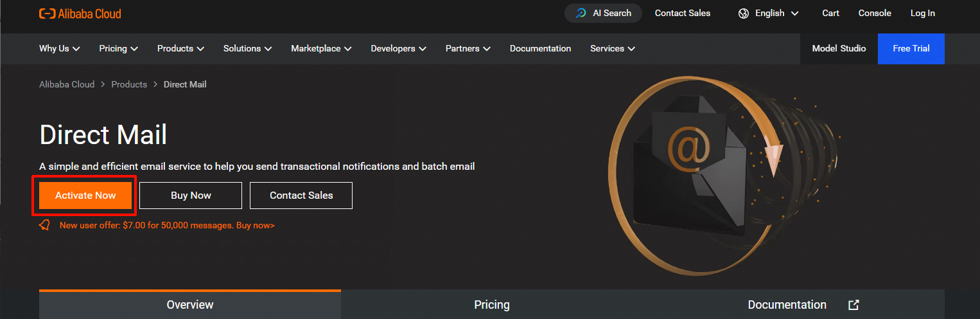Switch to the Pricing tab below the banner
The image size is (980, 319).
(x=492, y=304)
